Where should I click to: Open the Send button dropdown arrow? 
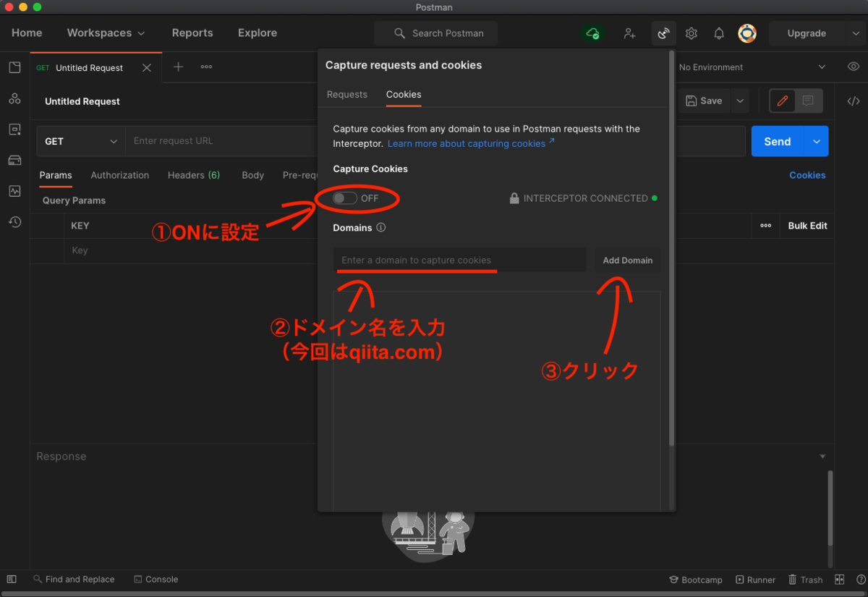click(816, 142)
